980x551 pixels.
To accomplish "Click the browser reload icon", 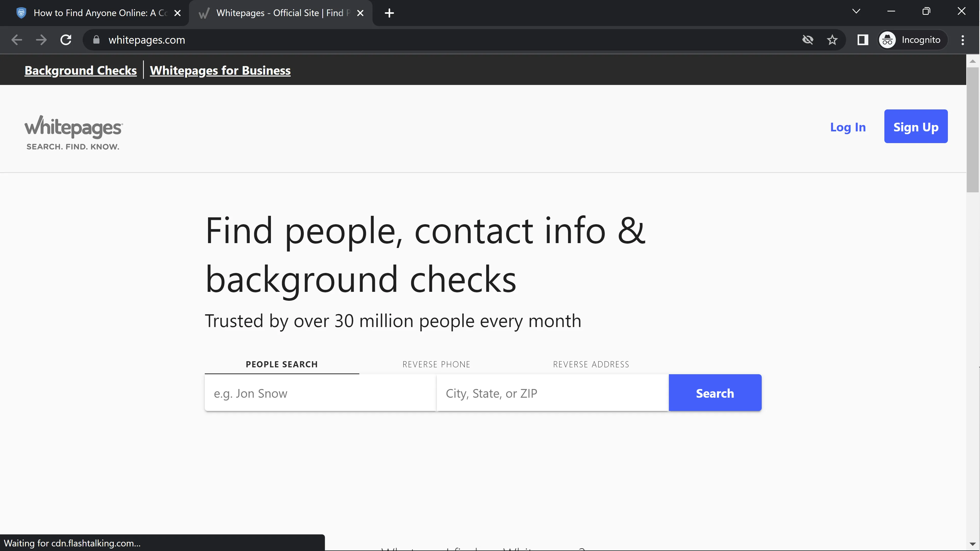I will 66,40.
